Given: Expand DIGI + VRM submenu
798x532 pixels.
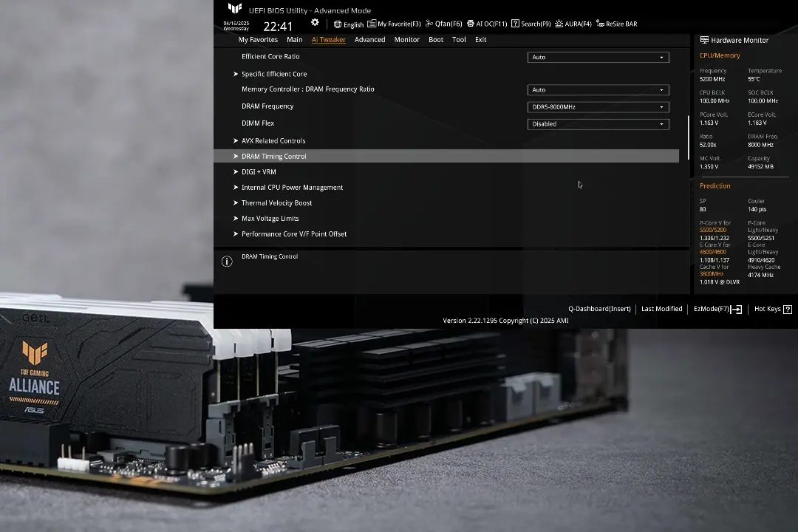Looking at the screenshot, I should click(x=259, y=172).
